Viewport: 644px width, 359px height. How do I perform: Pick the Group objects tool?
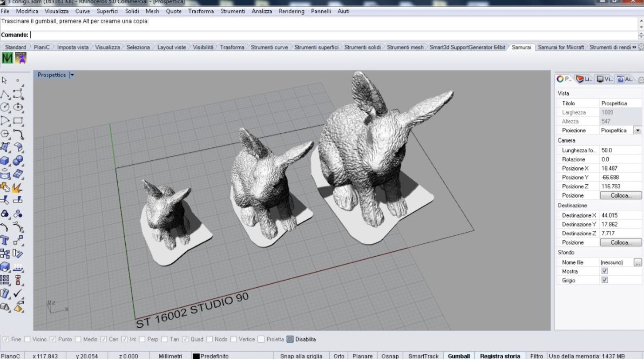[x=5, y=214]
